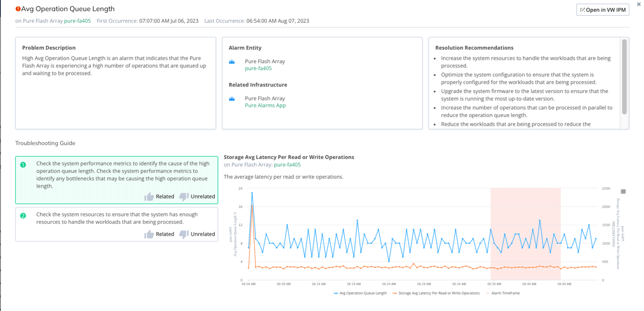
Task: Click the Alarm Entity heading
Action: click(x=245, y=48)
